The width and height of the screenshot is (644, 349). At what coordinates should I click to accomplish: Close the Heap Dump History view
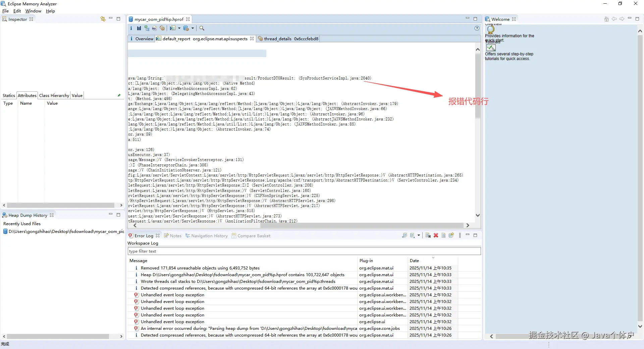point(52,215)
